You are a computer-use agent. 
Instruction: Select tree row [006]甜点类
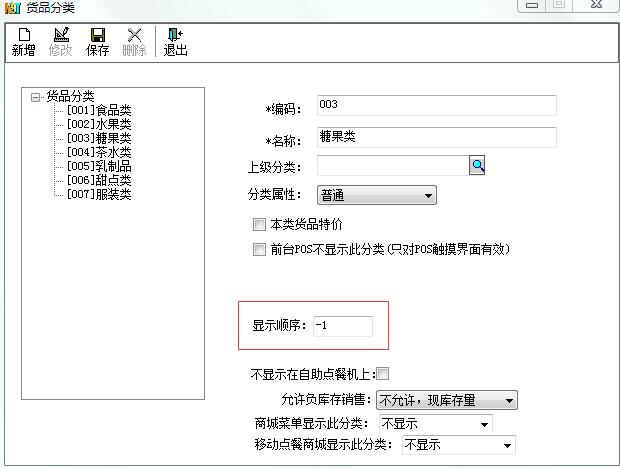coord(99,180)
